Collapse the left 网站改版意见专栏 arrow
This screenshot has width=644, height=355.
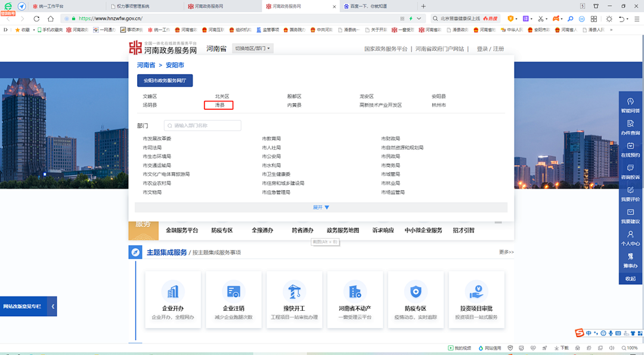(52, 306)
